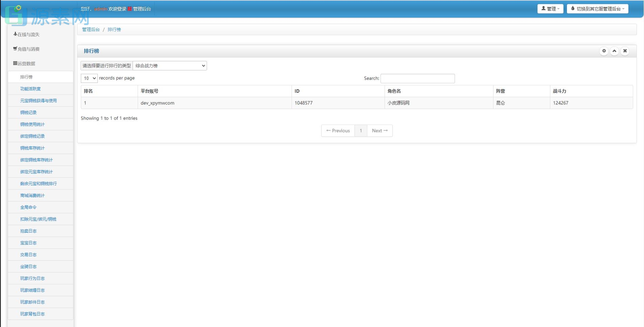This screenshot has width=644, height=327.
Task: Open the 商城消费统计 sidebar item
Action: [x=32, y=196]
